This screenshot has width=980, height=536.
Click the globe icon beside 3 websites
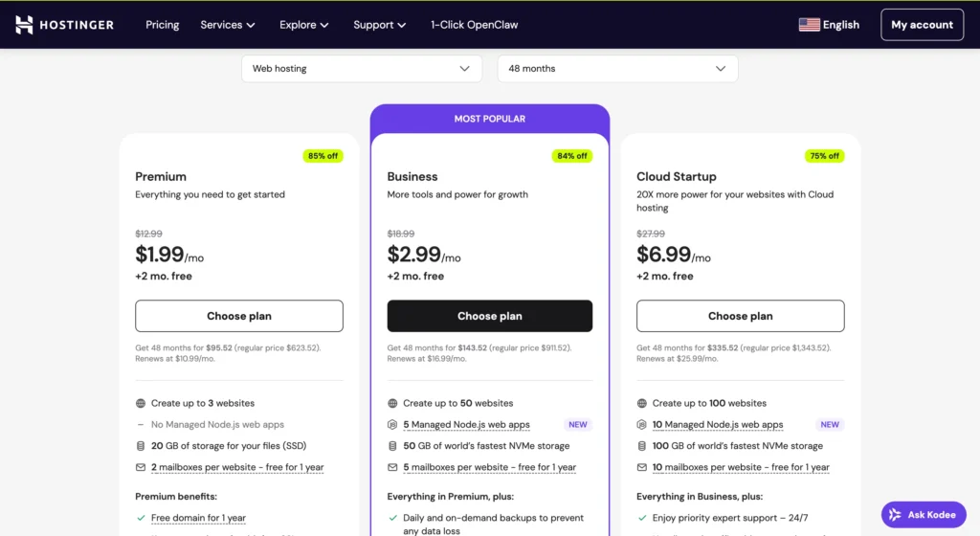141,404
